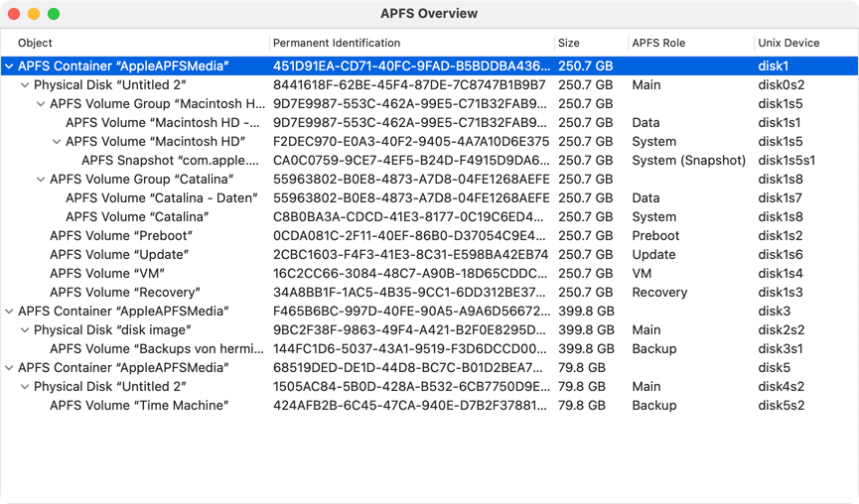Click identifier F465B6BC-997D-40FE-90A5-A9A6D56672...

pyautogui.click(x=411, y=312)
